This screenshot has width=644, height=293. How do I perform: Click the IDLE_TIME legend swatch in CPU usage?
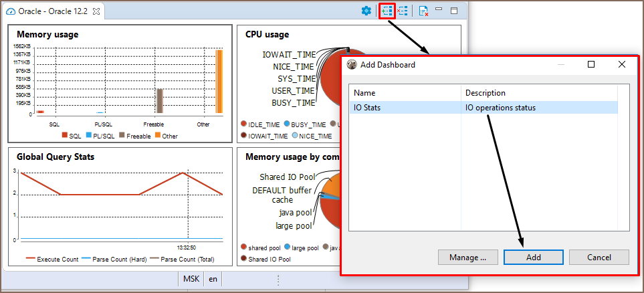tap(244, 124)
